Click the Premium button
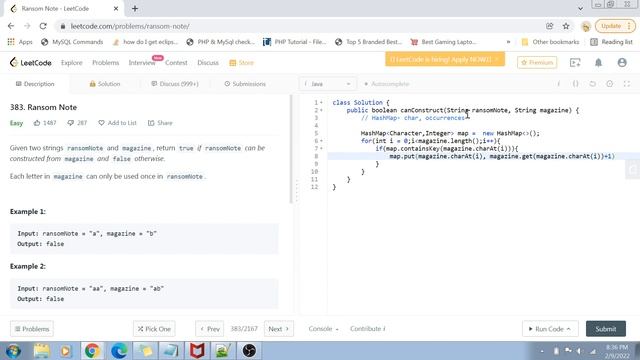Image resolution: width=640 pixels, height=360 pixels. (x=537, y=62)
